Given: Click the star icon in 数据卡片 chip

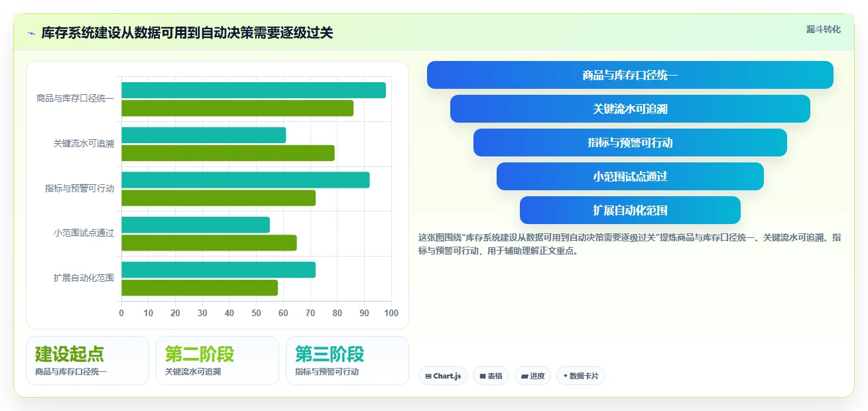Looking at the screenshot, I should click(x=565, y=376).
